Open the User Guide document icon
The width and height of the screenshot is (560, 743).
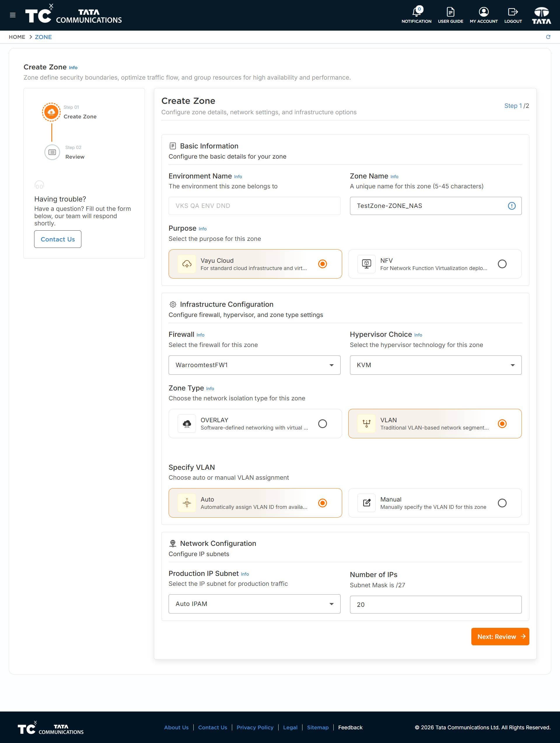(x=451, y=12)
